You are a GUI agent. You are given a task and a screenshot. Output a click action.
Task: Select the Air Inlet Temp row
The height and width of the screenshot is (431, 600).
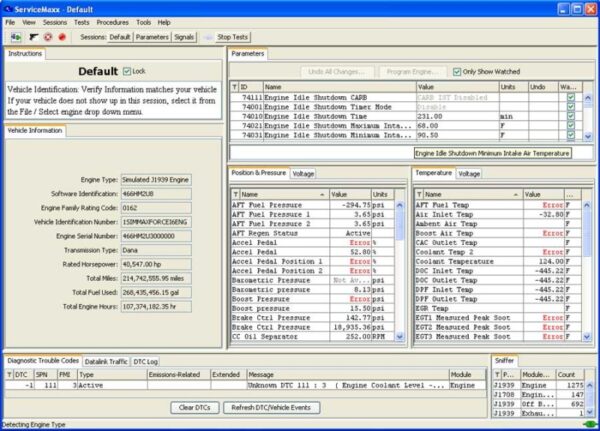pos(497,214)
